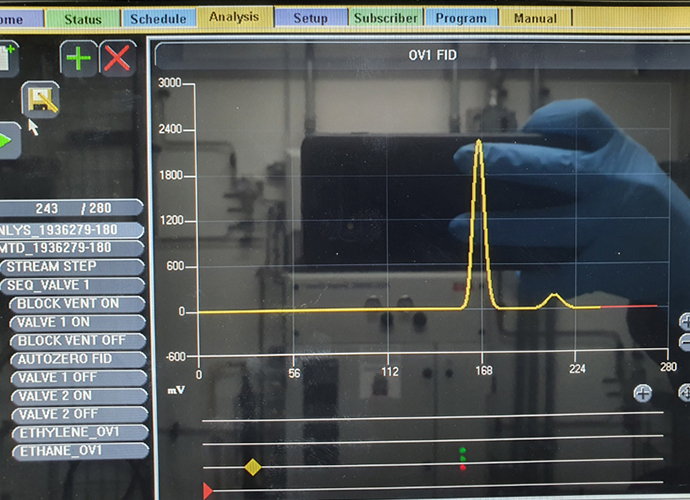Select the AUTOZERO FID event
Screen dimensions: 690x500
point(79,359)
